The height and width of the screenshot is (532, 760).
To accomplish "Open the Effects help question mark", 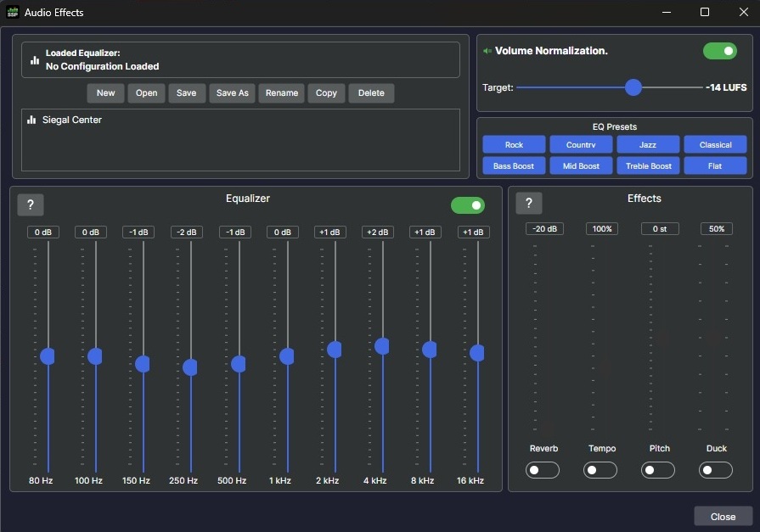I will point(529,203).
